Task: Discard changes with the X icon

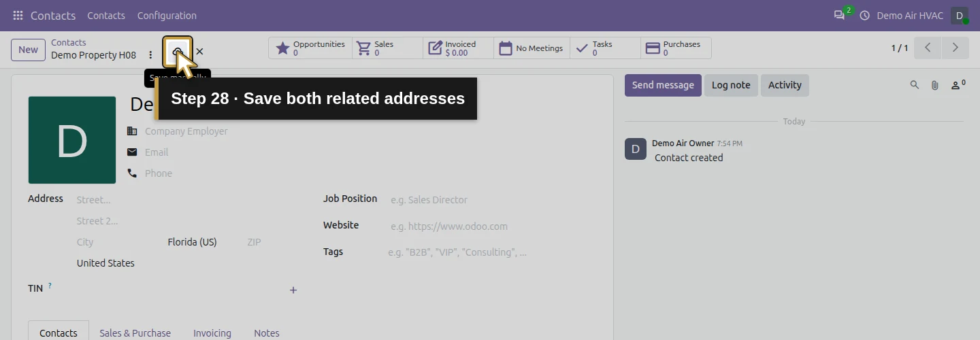Action: pyautogui.click(x=199, y=52)
